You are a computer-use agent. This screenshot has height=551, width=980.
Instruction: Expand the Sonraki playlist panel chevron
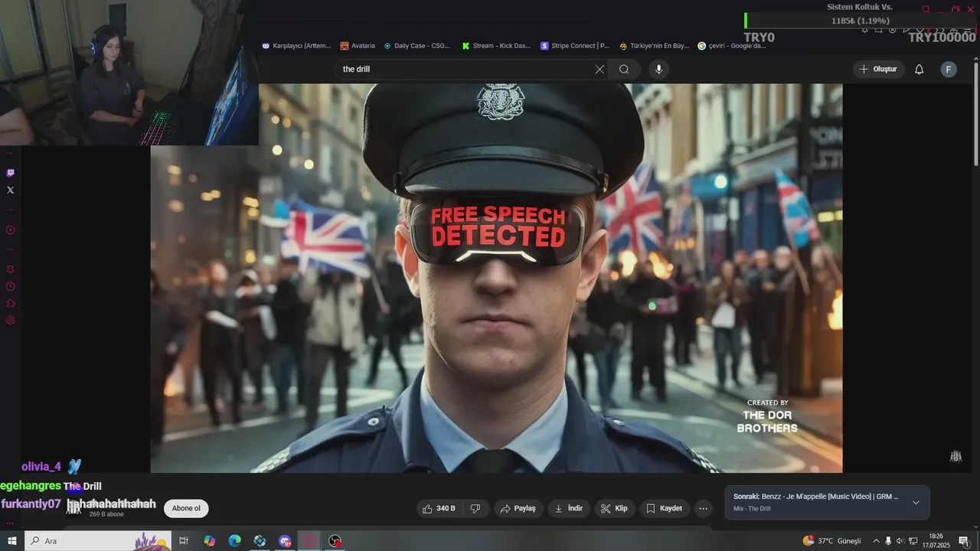click(916, 503)
